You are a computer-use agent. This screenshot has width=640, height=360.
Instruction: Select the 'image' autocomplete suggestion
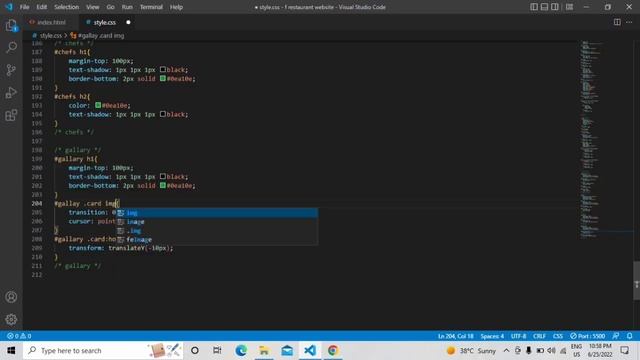point(216,222)
